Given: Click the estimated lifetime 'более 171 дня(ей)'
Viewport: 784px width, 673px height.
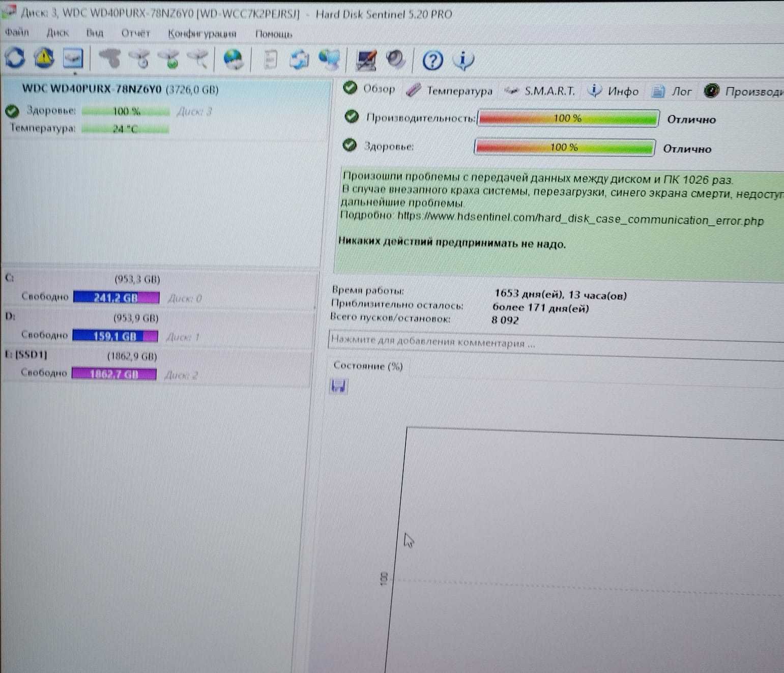Looking at the screenshot, I should [540, 307].
